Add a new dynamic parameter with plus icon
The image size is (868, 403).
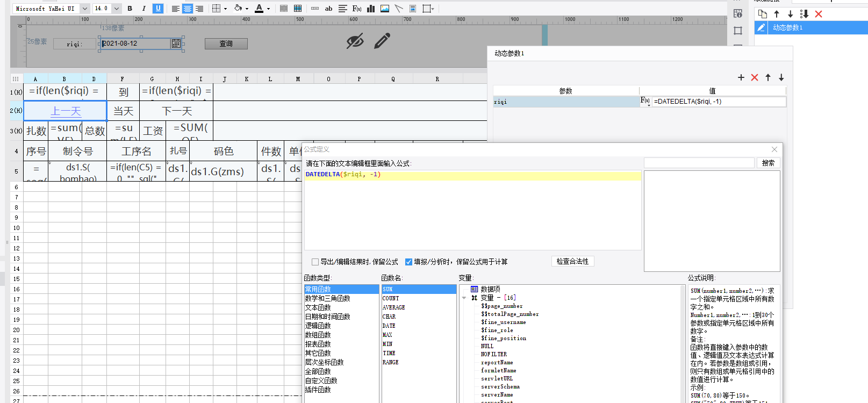(741, 77)
